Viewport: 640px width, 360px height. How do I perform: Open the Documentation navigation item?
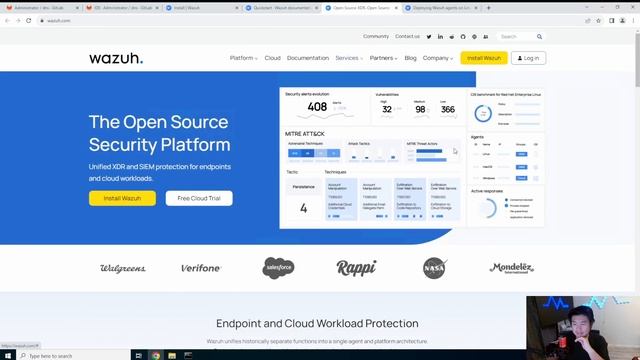[x=308, y=58]
